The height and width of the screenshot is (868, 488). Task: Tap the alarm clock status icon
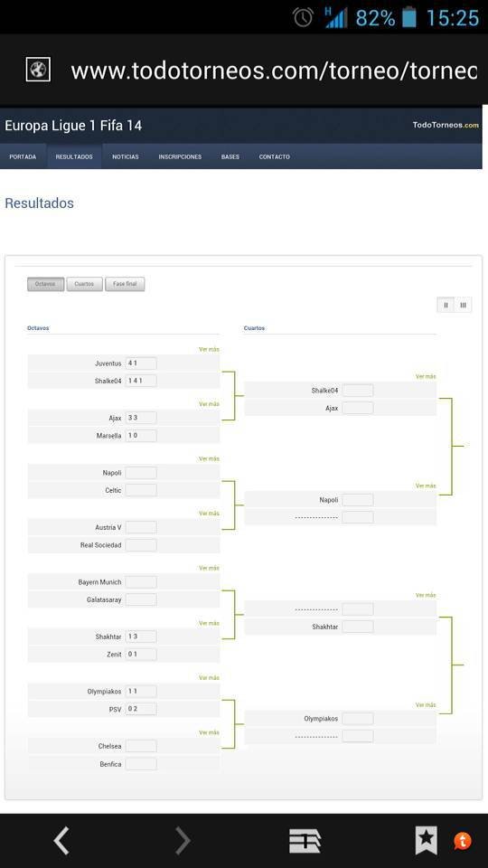(304, 17)
